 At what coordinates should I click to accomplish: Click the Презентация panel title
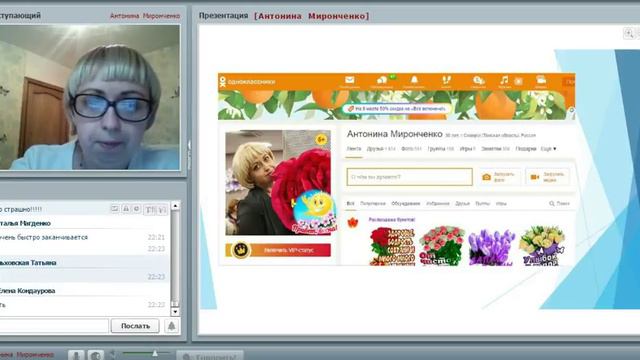(x=223, y=16)
